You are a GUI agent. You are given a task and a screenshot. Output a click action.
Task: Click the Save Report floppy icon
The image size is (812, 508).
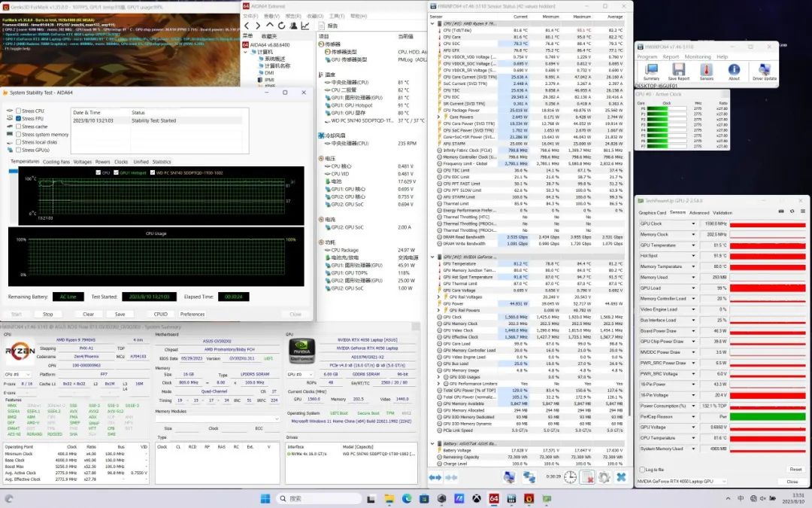678,71
